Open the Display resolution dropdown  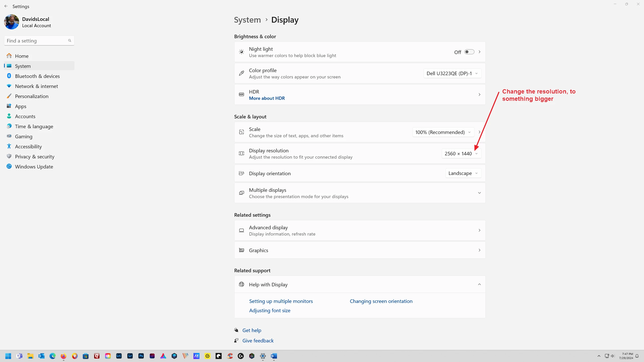tap(461, 154)
